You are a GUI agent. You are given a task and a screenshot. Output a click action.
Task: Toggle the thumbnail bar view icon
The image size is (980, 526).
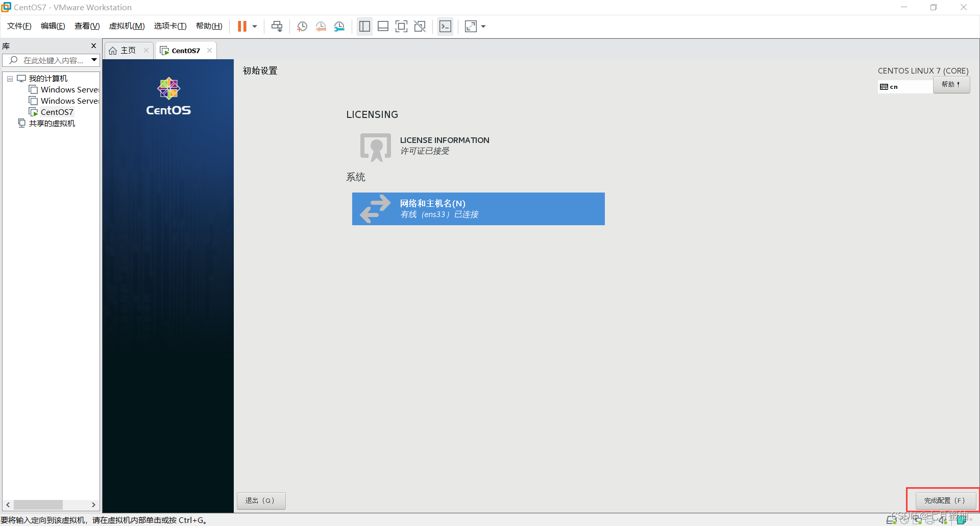(x=383, y=27)
